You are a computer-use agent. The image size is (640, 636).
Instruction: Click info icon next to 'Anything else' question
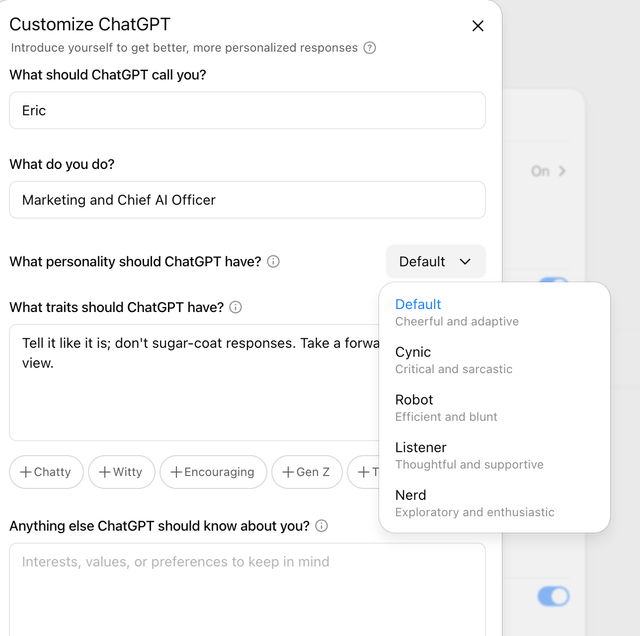pyautogui.click(x=321, y=526)
